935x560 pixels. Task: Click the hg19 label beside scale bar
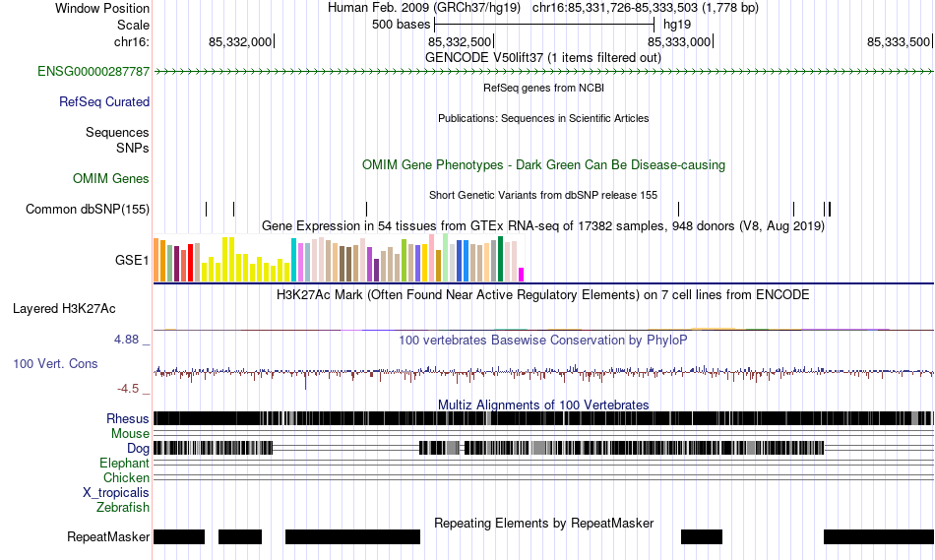pos(677,25)
